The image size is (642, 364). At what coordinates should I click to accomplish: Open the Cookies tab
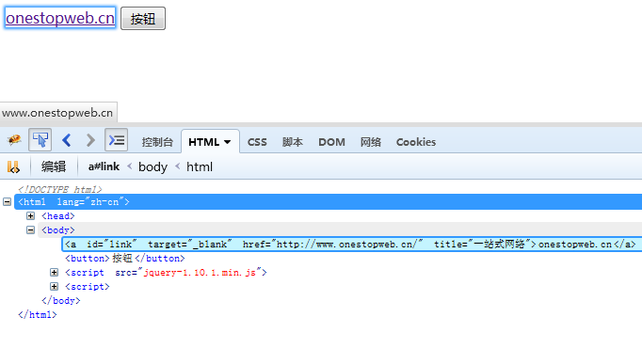click(x=415, y=142)
